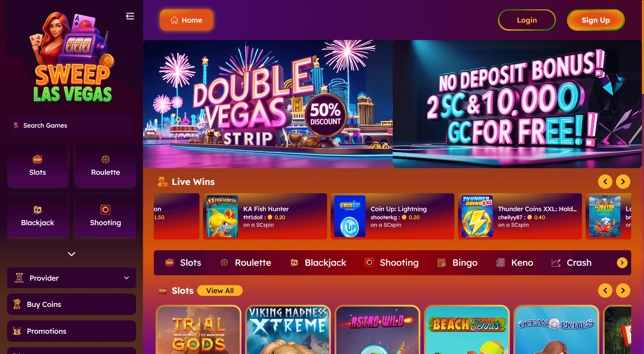This screenshot has width=644, height=354.
Task: Open the Viking Madness Xtreme game thumbnail
Action: pos(288,330)
